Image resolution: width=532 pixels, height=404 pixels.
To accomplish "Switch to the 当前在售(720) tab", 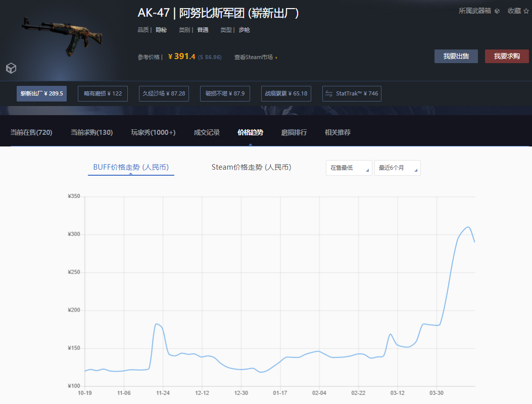I will point(31,132).
